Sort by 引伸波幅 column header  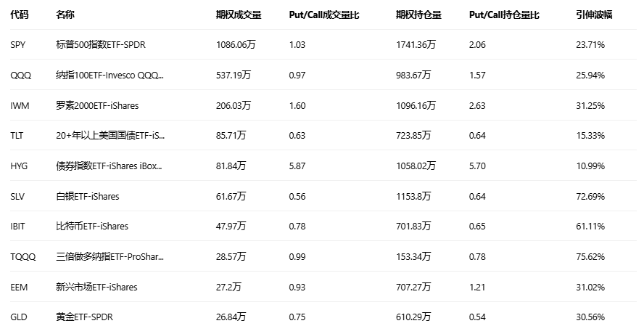point(594,15)
